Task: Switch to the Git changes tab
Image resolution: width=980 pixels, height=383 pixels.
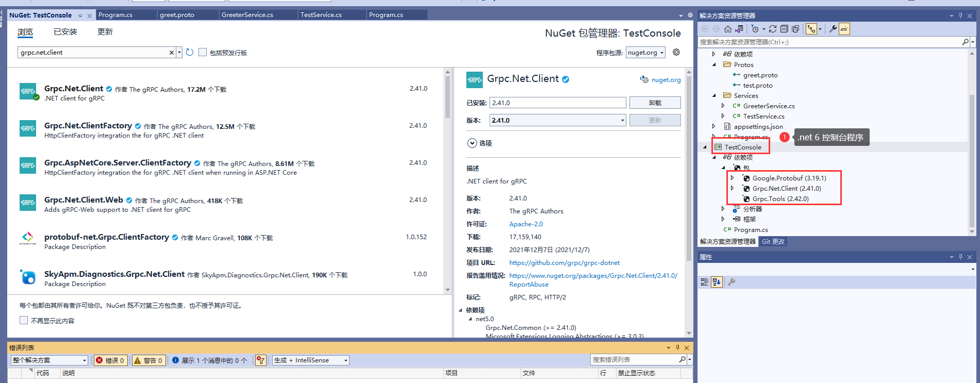Action: (x=773, y=241)
